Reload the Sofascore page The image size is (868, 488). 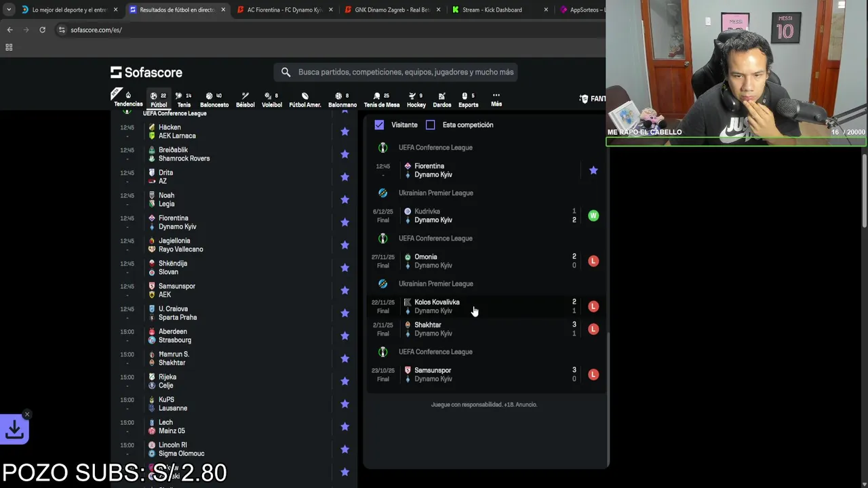[x=42, y=30]
